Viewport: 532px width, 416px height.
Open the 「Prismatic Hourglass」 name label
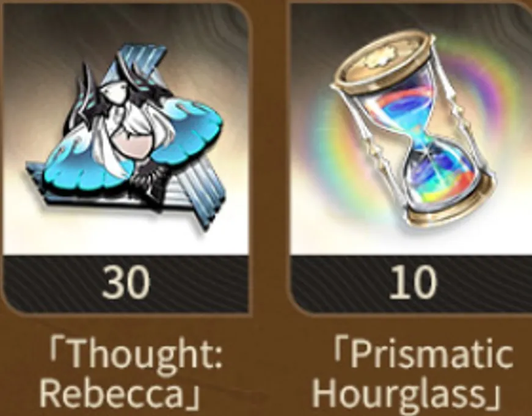(412, 373)
